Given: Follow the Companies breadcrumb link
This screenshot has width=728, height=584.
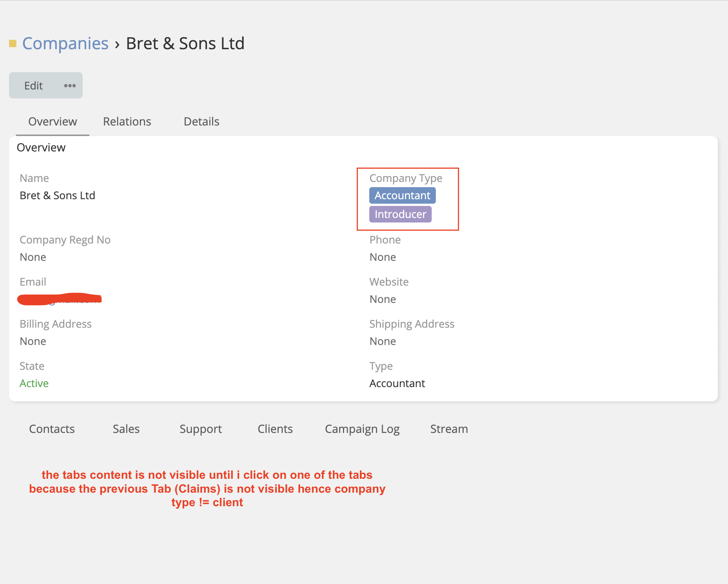Looking at the screenshot, I should 65,43.
